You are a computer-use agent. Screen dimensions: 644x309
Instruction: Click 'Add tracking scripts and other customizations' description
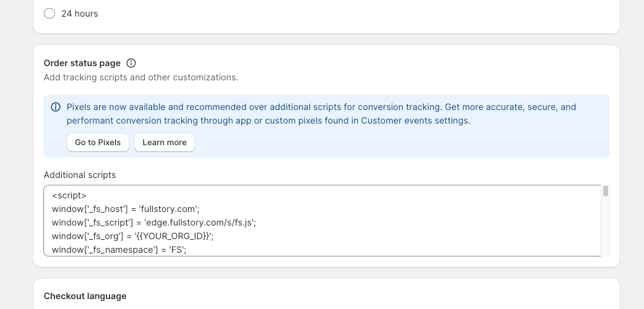coord(141,77)
